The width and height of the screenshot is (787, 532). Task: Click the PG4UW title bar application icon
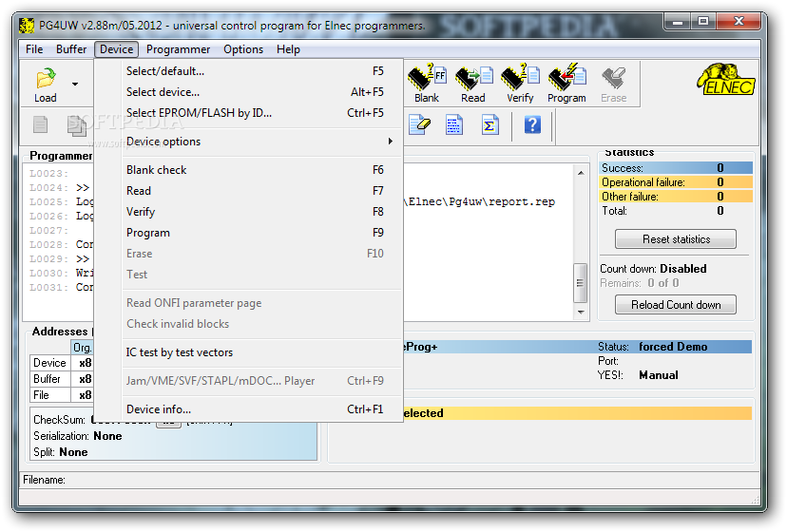[x=27, y=25]
